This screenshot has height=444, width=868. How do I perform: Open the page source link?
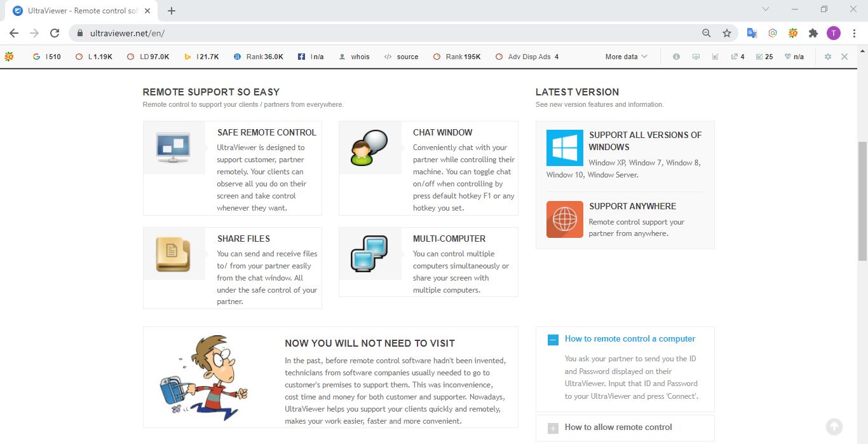tap(401, 57)
